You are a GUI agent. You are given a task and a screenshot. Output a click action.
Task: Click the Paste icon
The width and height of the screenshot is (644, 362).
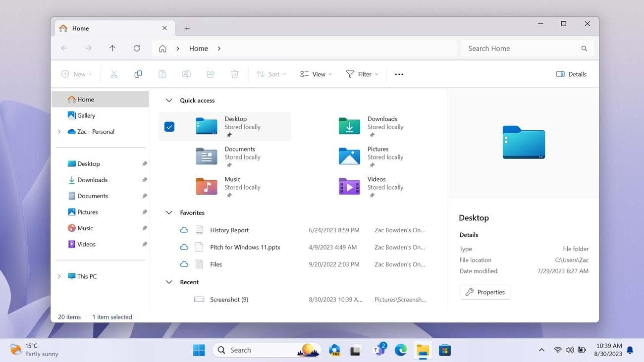tap(162, 74)
